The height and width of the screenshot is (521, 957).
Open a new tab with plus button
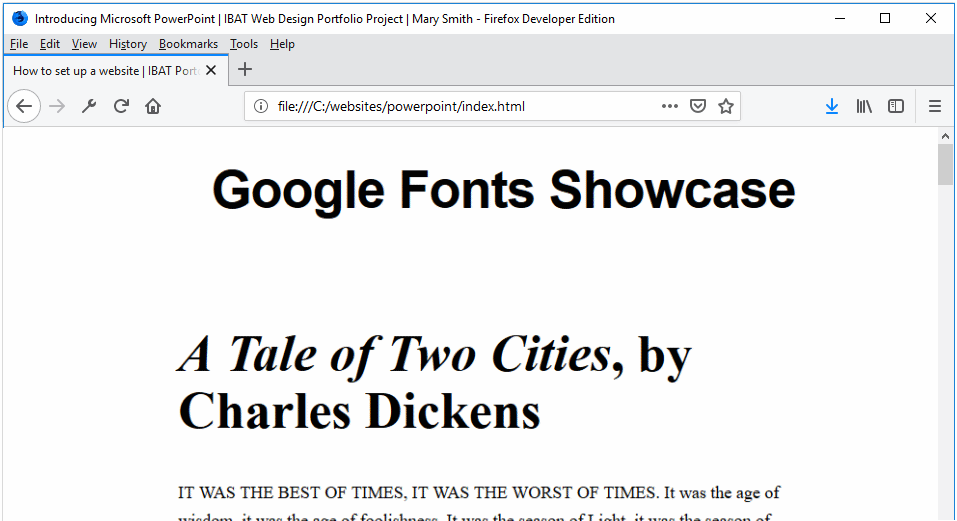245,70
